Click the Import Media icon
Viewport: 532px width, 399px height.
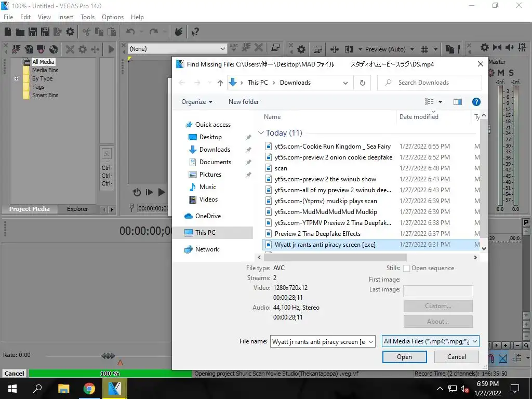[x=29, y=49]
